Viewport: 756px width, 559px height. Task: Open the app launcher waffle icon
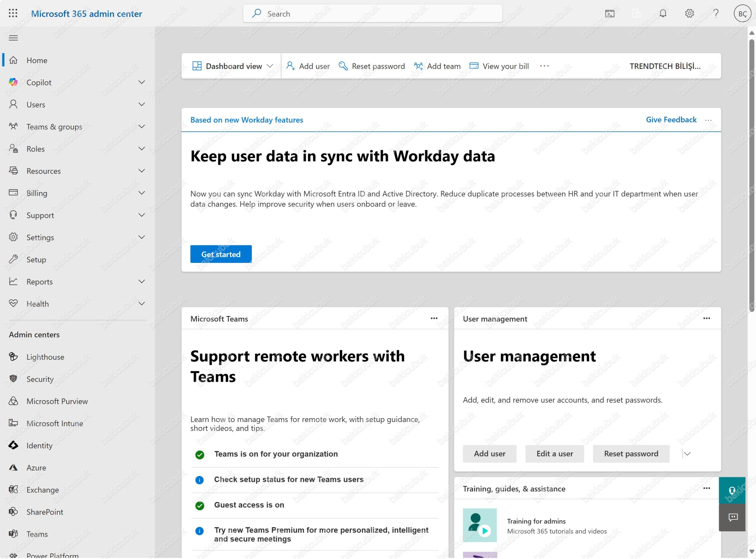(x=13, y=14)
